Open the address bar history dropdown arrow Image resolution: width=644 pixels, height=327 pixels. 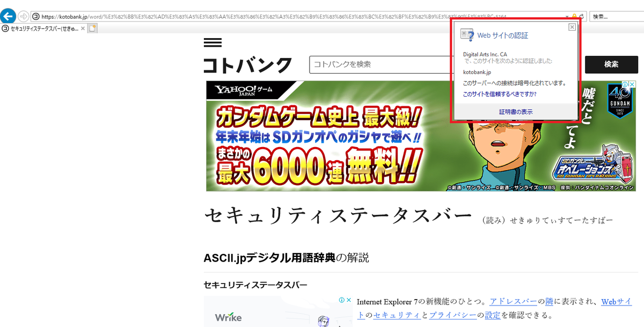(568, 17)
